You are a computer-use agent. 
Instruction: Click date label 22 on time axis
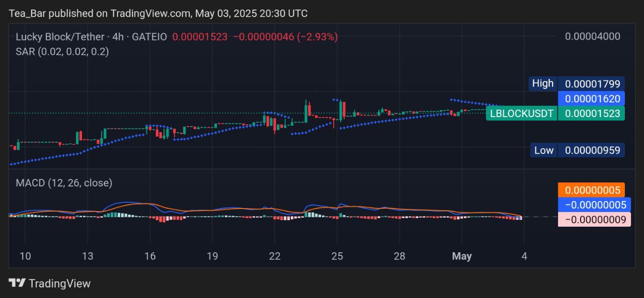point(275,256)
